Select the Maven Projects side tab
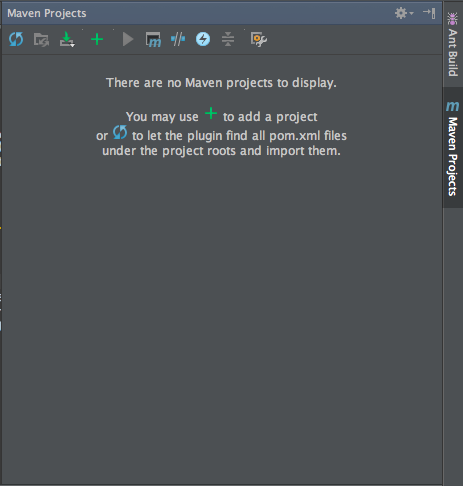 [x=453, y=148]
